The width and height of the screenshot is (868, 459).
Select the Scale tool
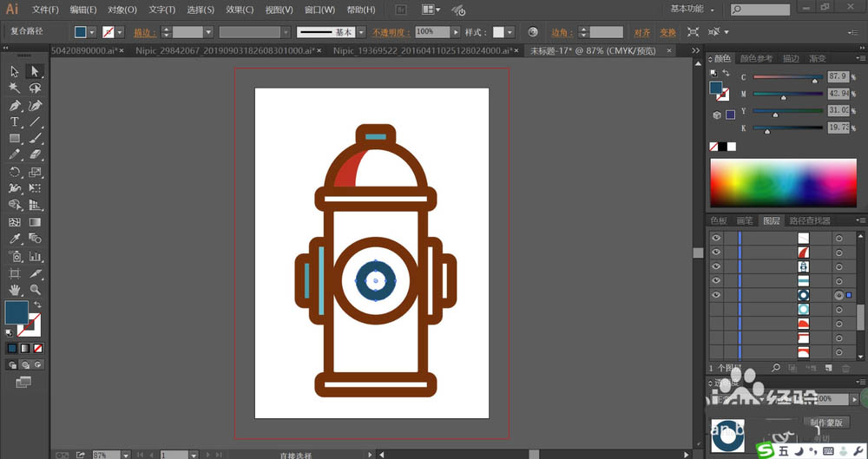point(35,172)
